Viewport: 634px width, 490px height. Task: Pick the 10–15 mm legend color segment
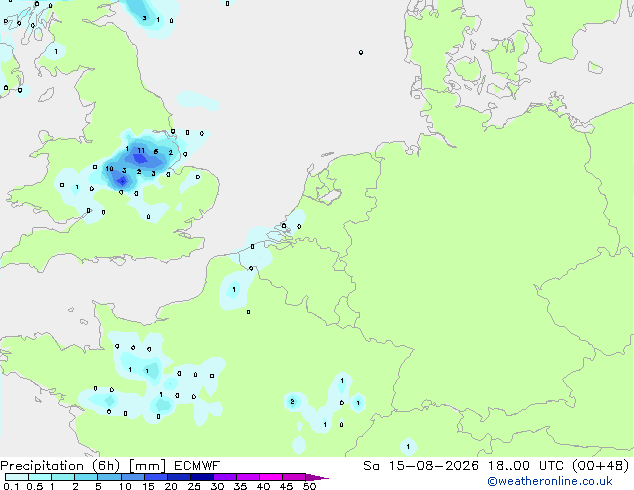pyautogui.click(x=132, y=477)
